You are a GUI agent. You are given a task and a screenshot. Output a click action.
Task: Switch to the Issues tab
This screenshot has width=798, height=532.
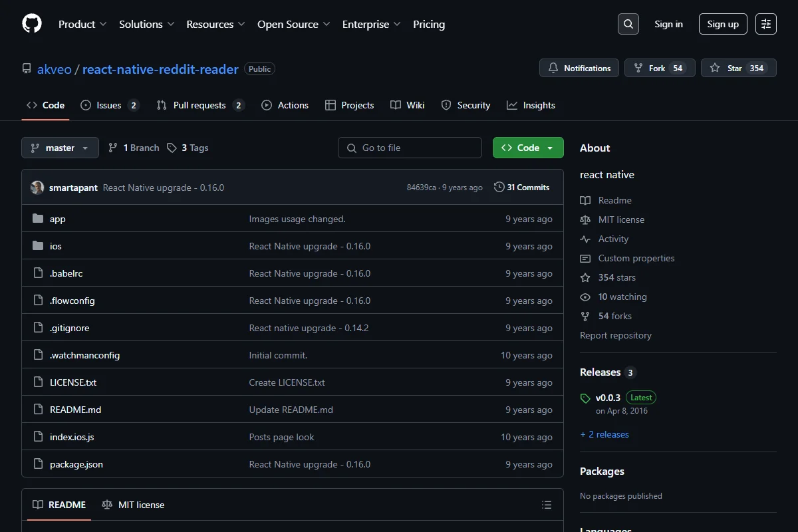(110, 105)
